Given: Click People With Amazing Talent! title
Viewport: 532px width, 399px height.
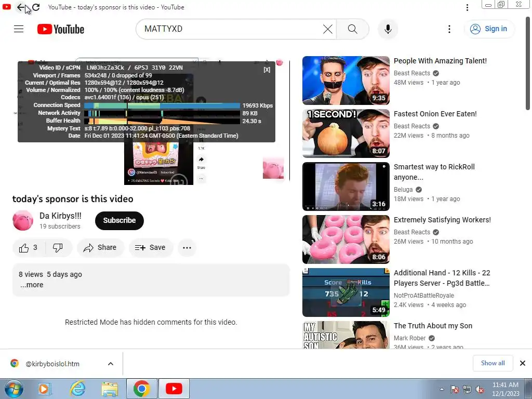Looking at the screenshot, I should tap(440, 61).
